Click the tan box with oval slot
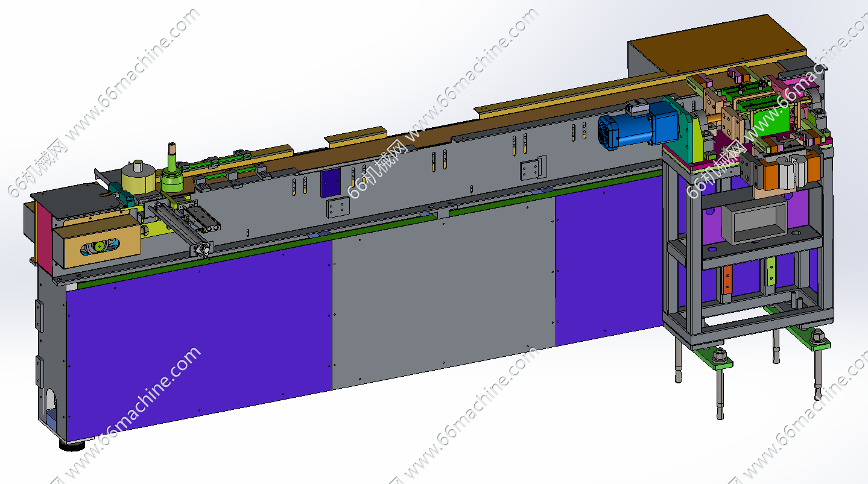868x484 pixels. [x=97, y=244]
